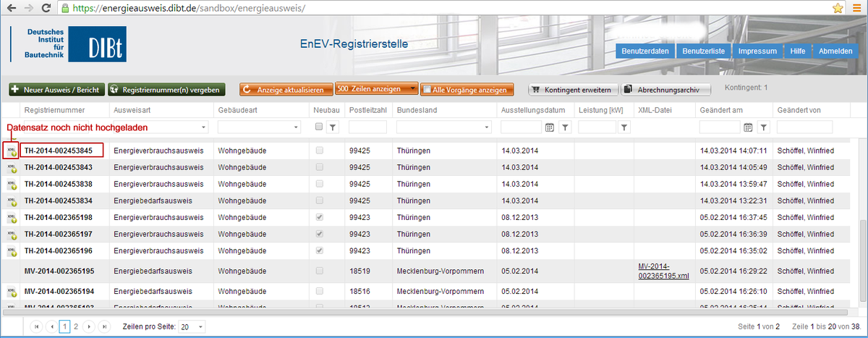
Task: Click the Postleitzahl filter input field
Action: click(x=367, y=127)
